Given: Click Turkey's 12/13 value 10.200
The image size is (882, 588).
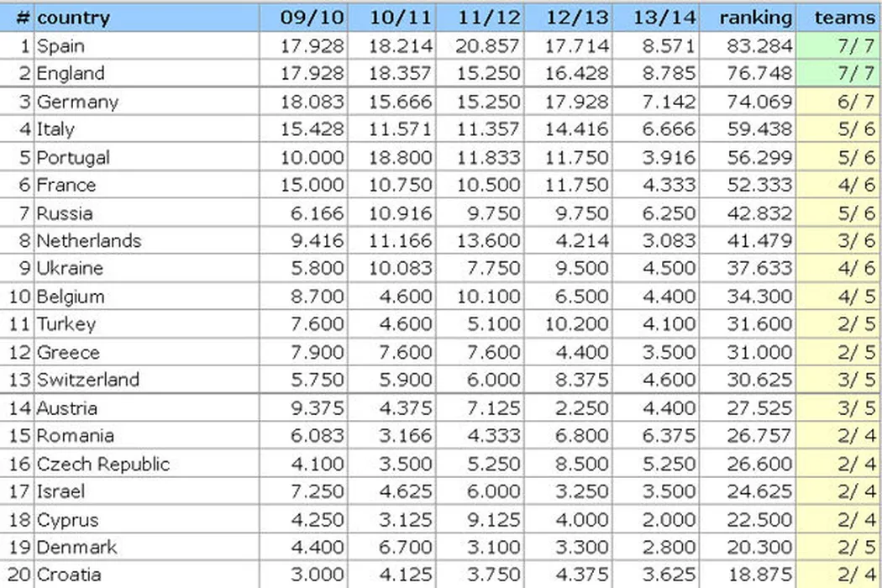Looking at the screenshot, I should [x=576, y=324].
